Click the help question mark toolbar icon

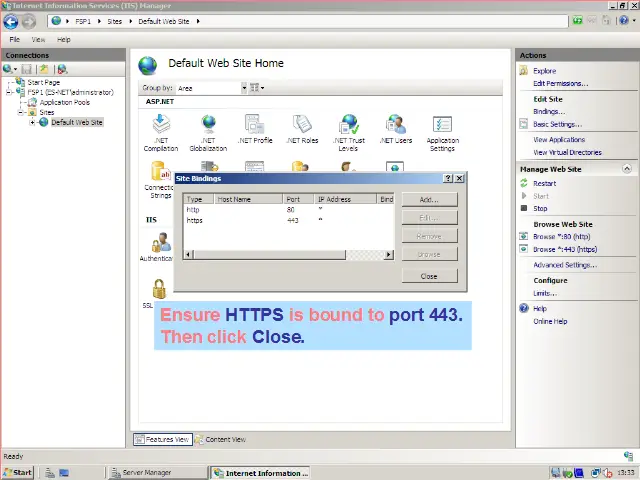click(623, 20)
